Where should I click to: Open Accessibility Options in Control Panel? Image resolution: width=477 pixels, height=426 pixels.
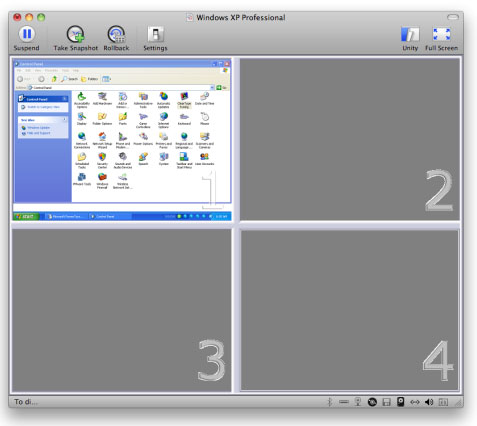point(82,100)
